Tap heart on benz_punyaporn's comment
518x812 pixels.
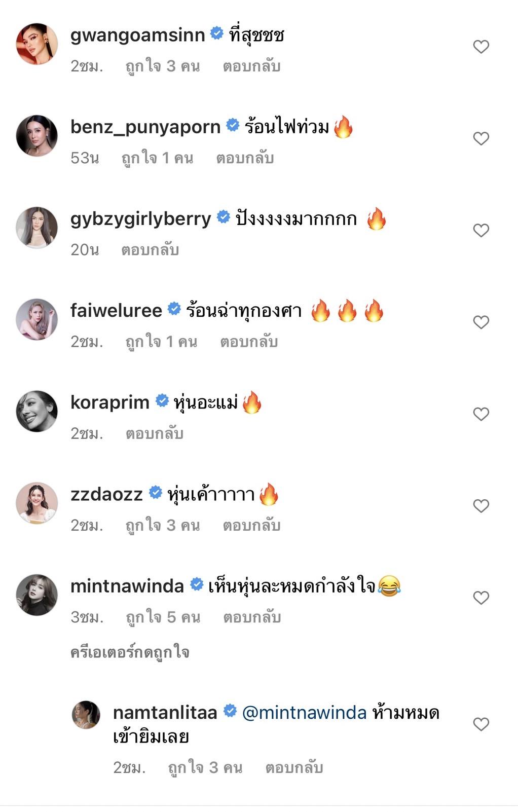click(480, 139)
